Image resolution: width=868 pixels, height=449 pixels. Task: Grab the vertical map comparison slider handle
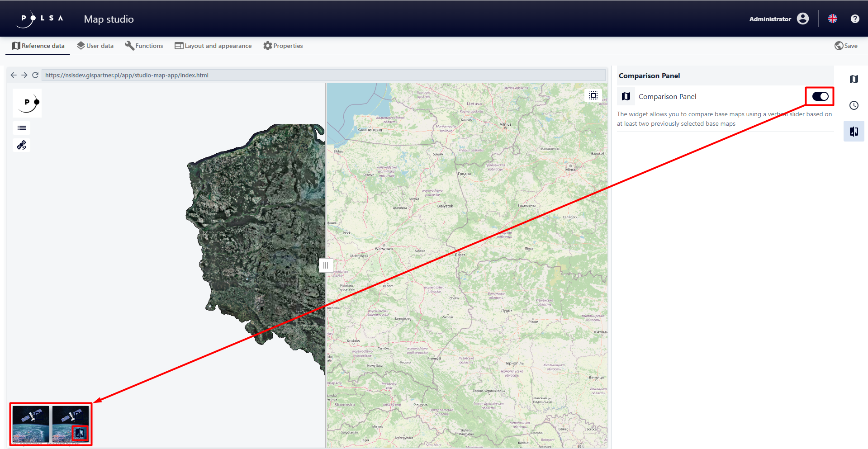tap(326, 265)
